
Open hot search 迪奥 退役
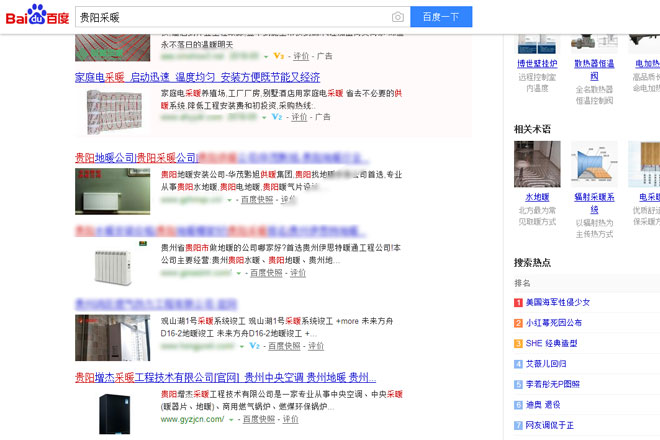pyautogui.click(x=543, y=405)
